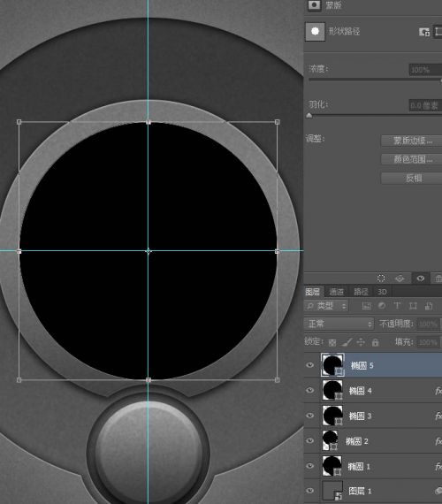Click the lock position move icon
This screenshot has width=442, height=504.
(x=361, y=342)
